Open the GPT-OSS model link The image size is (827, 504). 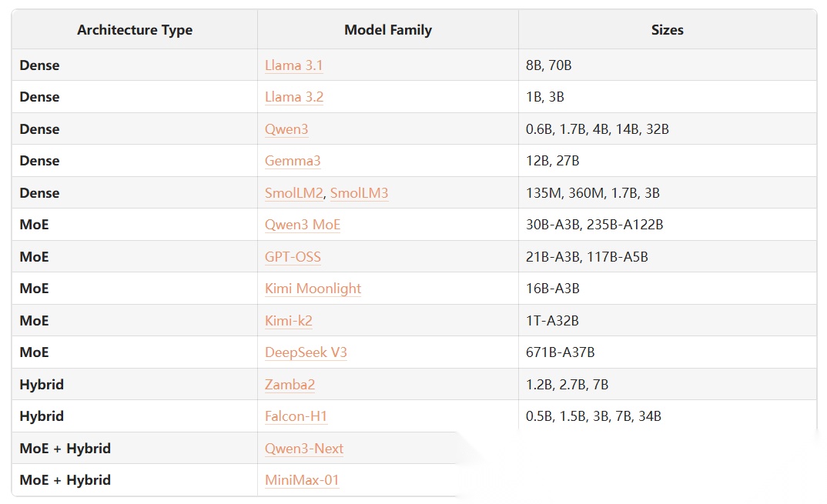293,257
